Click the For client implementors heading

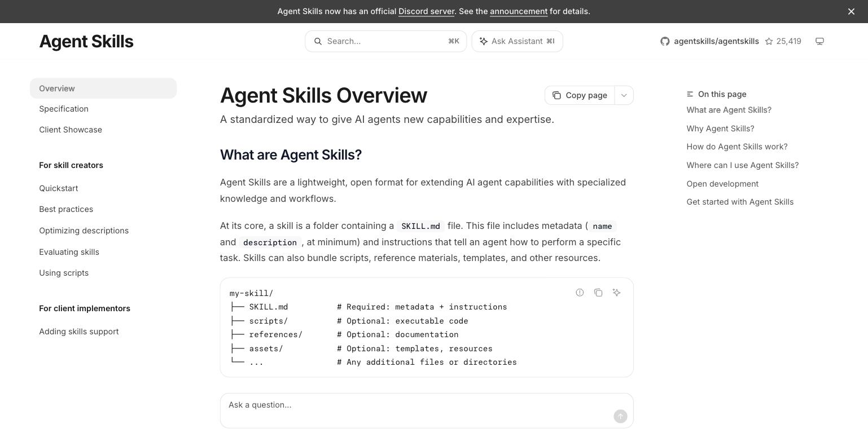85,308
